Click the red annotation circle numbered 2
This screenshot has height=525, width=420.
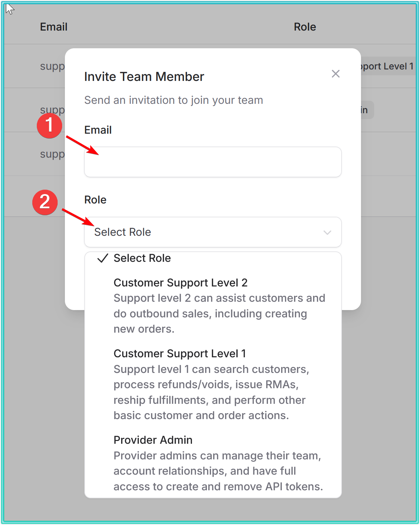(x=45, y=202)
